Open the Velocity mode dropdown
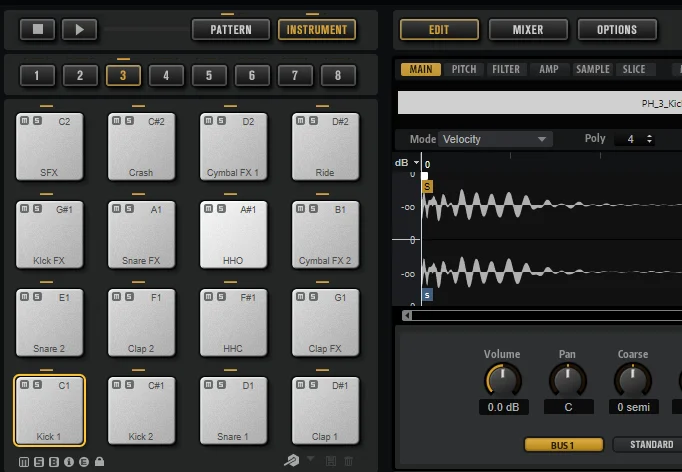This screenshot has width=682, height=472. coord(495,139)
